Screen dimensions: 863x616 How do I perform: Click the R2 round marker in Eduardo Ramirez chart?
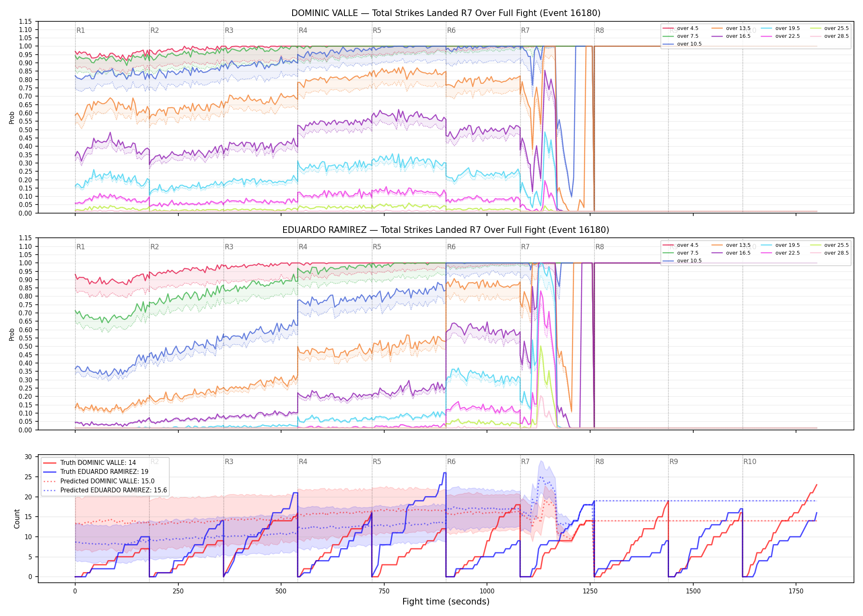click(155, 247)
